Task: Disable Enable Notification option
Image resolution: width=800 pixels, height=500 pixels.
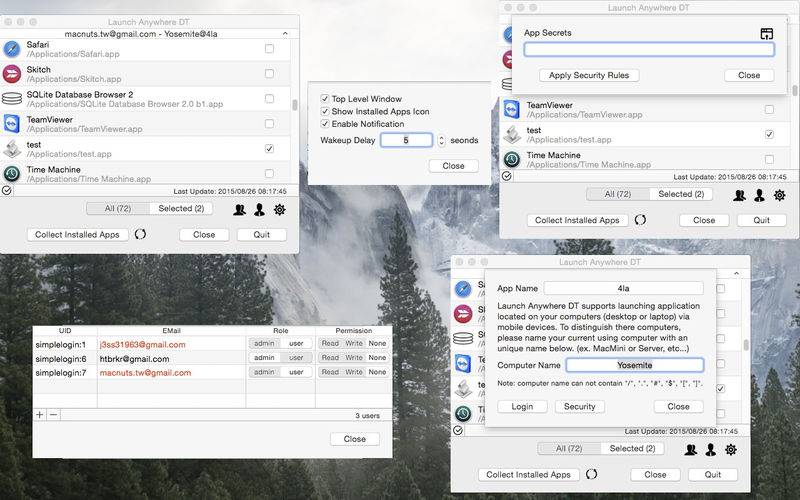Action: pyautogui.click(x=324, y=123)
